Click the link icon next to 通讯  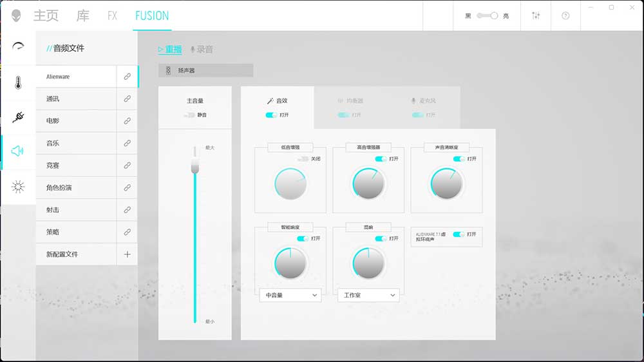[x=128, y=99]
